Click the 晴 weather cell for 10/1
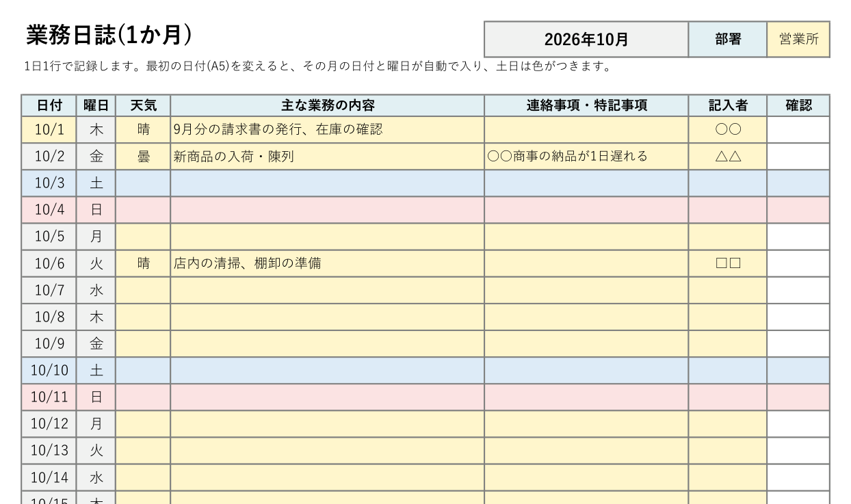The width and height of the screenshot is (851, 504). (143, 129)
